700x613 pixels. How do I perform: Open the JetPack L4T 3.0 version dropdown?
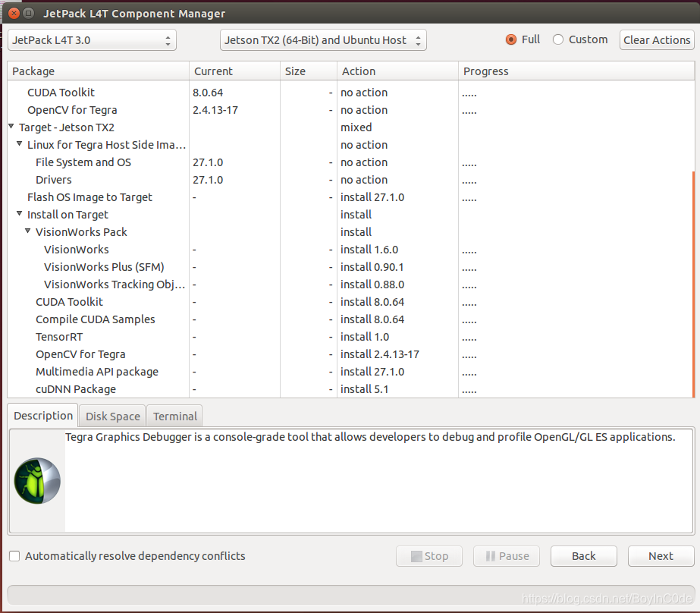(93, 40)
